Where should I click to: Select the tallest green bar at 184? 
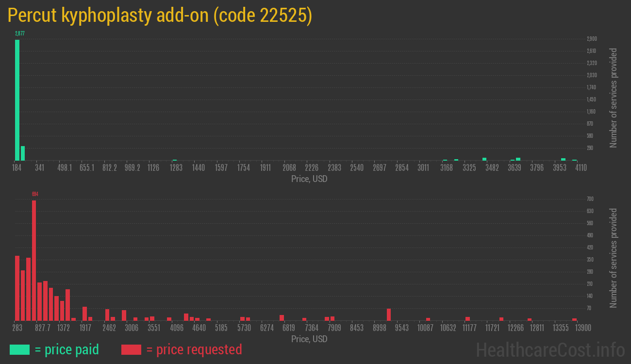pos(17,100)
